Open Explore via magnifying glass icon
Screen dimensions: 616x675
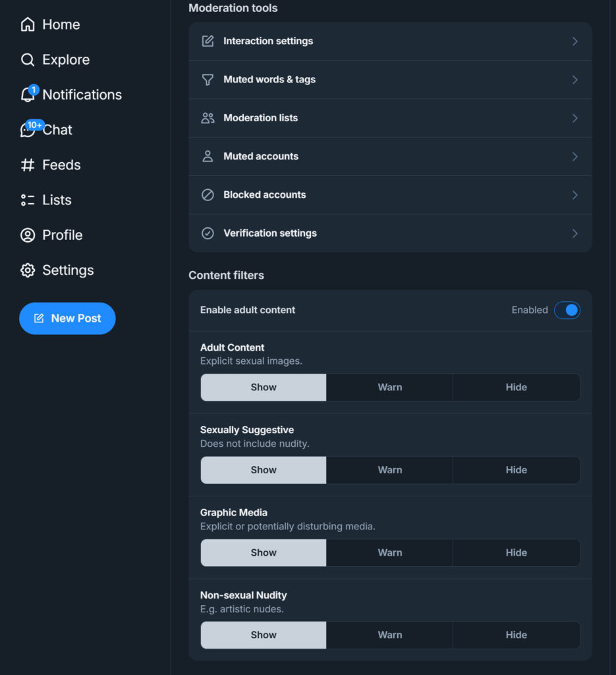coord(28,60)
